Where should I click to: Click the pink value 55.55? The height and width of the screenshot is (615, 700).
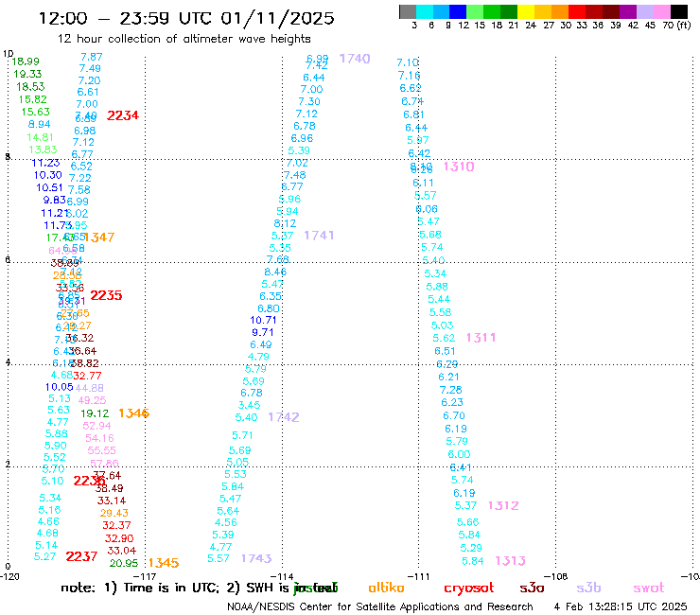click(102, 450)
